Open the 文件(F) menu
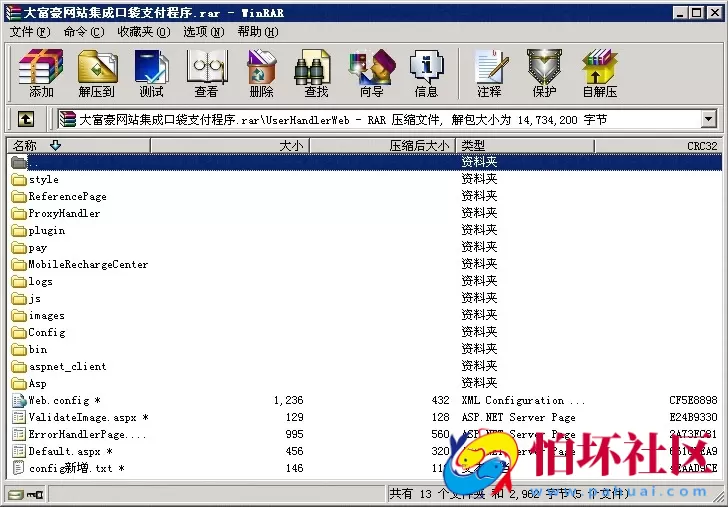 30,32
